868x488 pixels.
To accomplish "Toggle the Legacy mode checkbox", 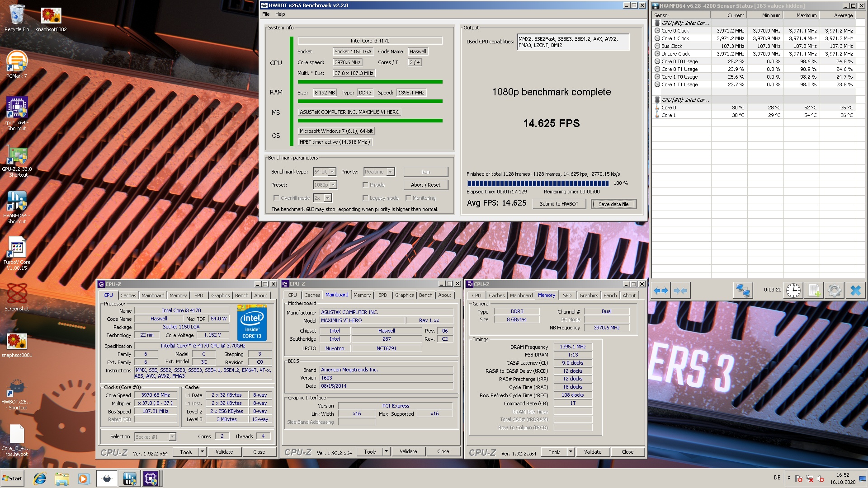I will tap(365, 198).
